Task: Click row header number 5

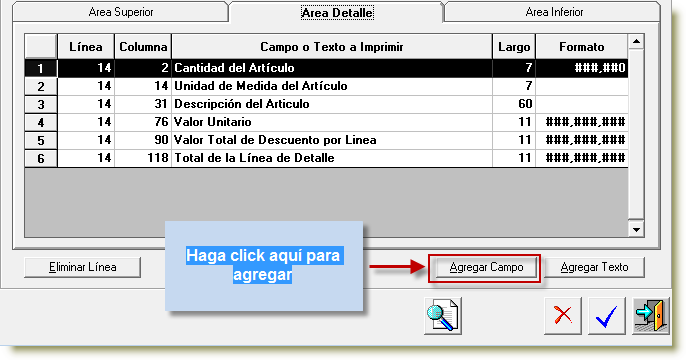Action: [41, 140]
